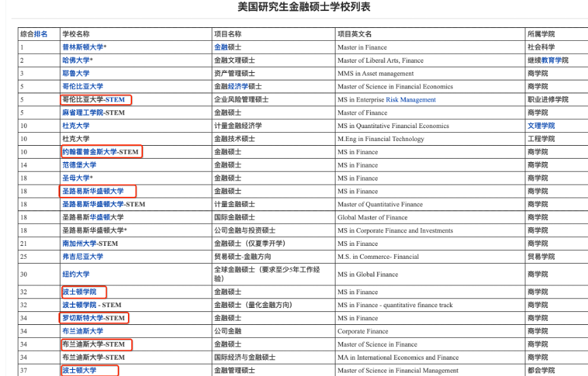This screenshot has height=376, width=588.
Task: Click the 项目名称 column header
Action: click(227, 34)
